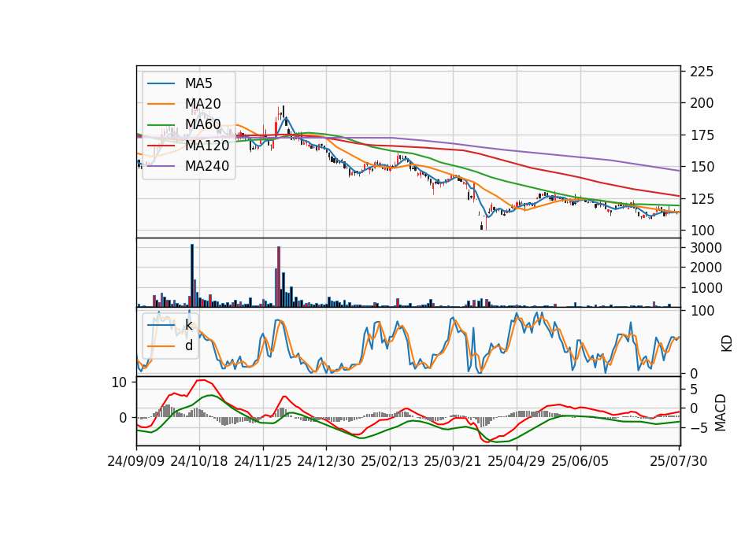The height and width of the screenshot is (543, 756).
Task: Click the 25/06/05 date label
Action: tap(580, 461)
